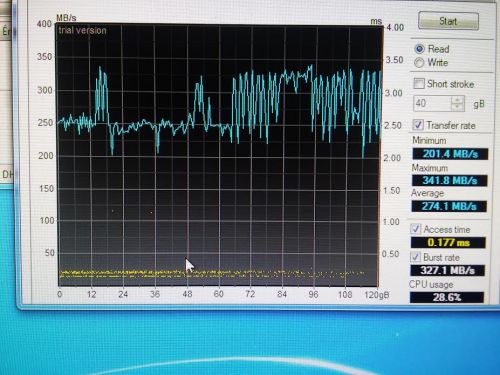Select the Read radio button
This screenshot has height=375, width=500.
[x=419, y=49]
